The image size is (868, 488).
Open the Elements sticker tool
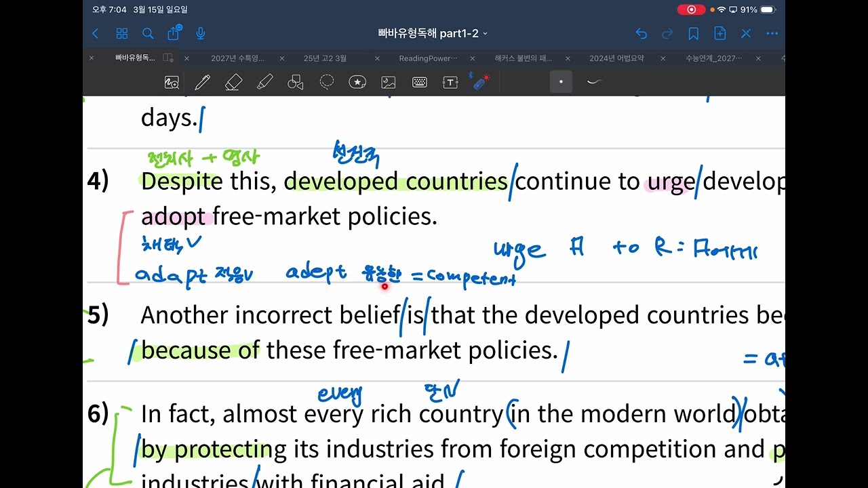click(357, 82)
